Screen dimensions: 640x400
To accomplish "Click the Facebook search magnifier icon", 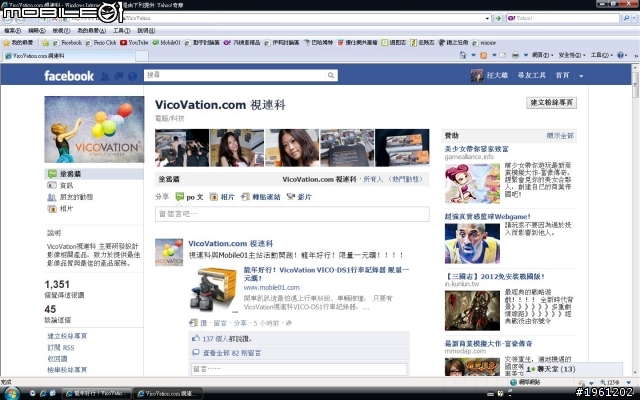I will coord(331,75).
